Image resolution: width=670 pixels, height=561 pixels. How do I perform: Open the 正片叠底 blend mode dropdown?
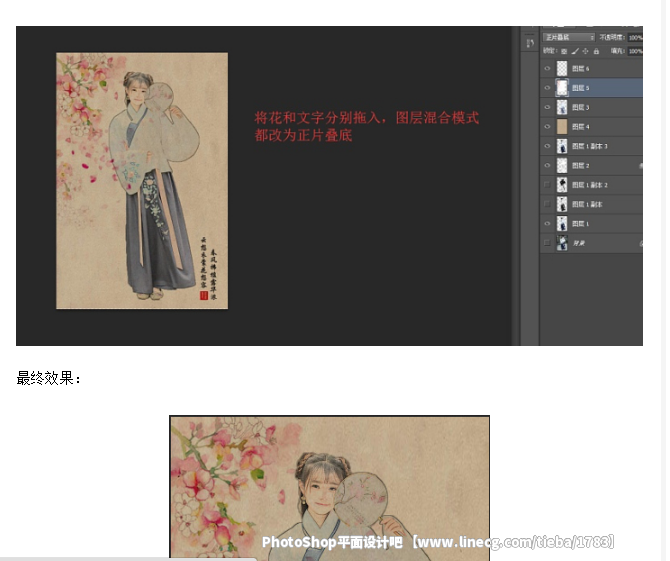click(x=568, y=38)
